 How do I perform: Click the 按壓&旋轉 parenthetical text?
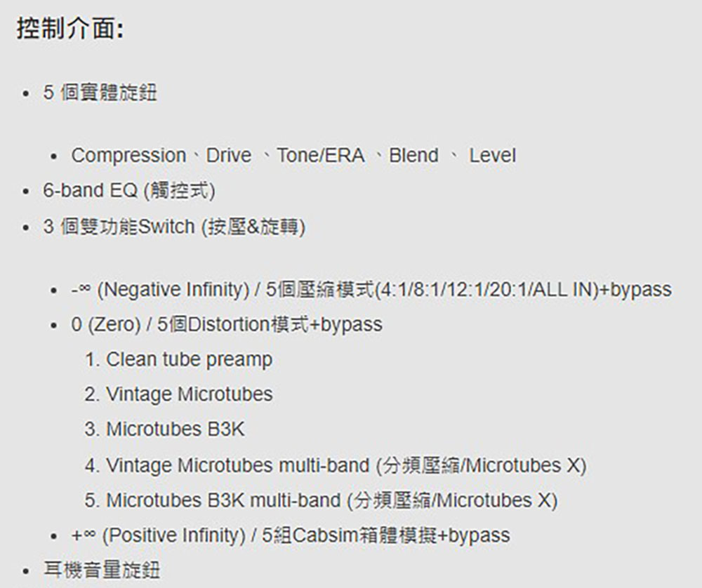pyautogui.click(x=253, y=227)
